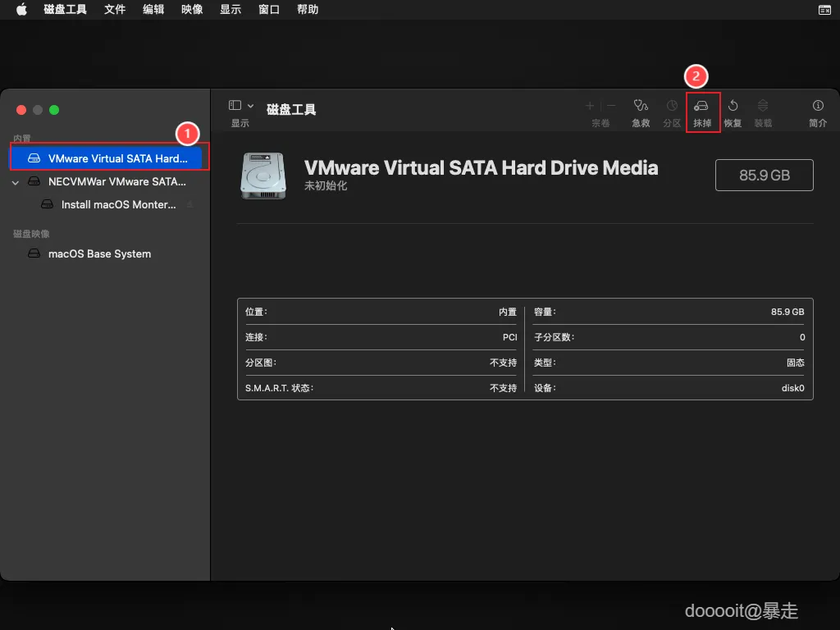
Task: Collapse the NECVMWar VMware SATA tree row
Action: [16, 182]
